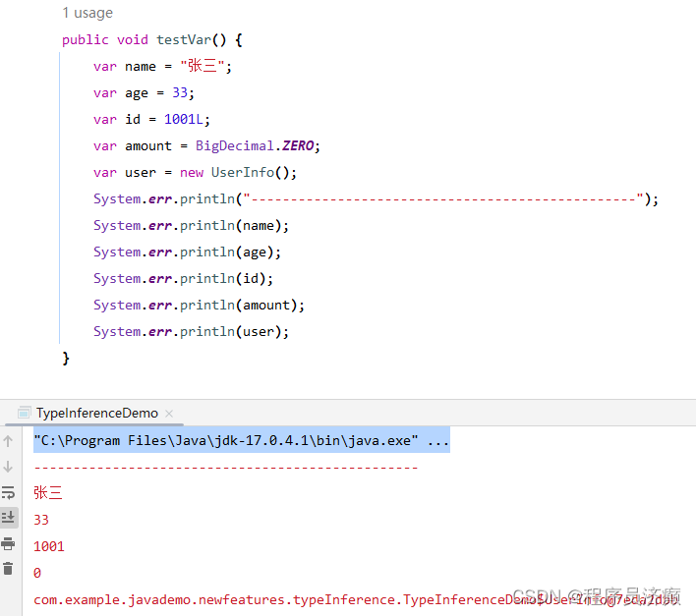The image size is (696, 616).
Task: Click the ZERO constant in amount line
Action: 298,146
